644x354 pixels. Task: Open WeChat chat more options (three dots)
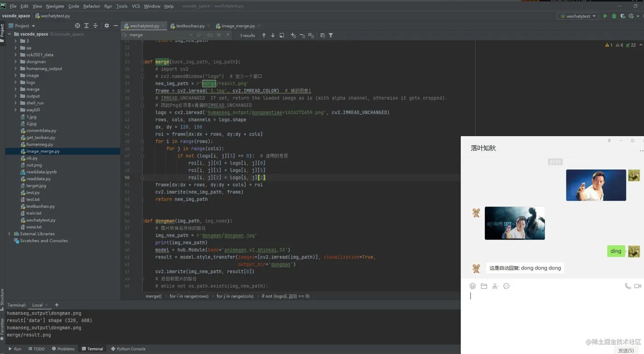coord(641,150)
